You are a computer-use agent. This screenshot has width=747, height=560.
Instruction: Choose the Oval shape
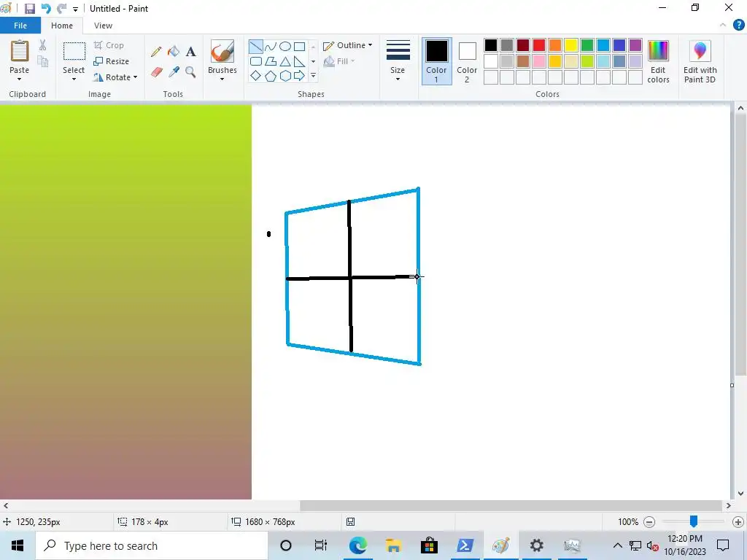pyautogui.click(x=285, y=47)
